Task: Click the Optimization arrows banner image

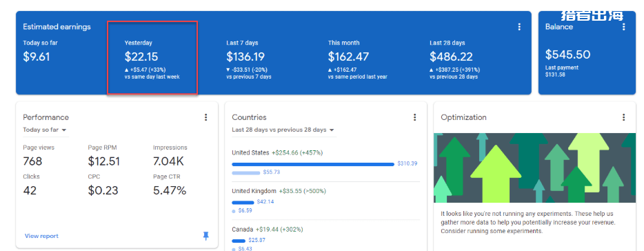Action: tap(534, 168)
